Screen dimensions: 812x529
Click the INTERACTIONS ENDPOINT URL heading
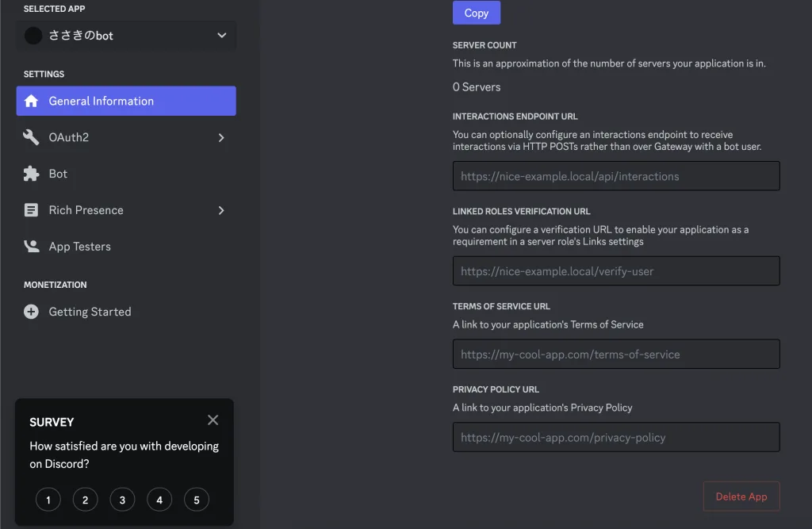pos(515,117)
